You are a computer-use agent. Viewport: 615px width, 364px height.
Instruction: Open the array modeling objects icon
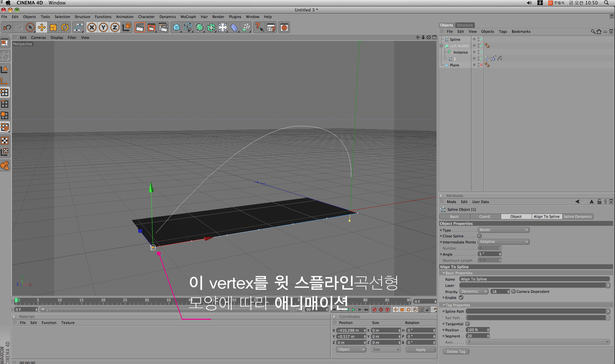(x=211, y=28)
